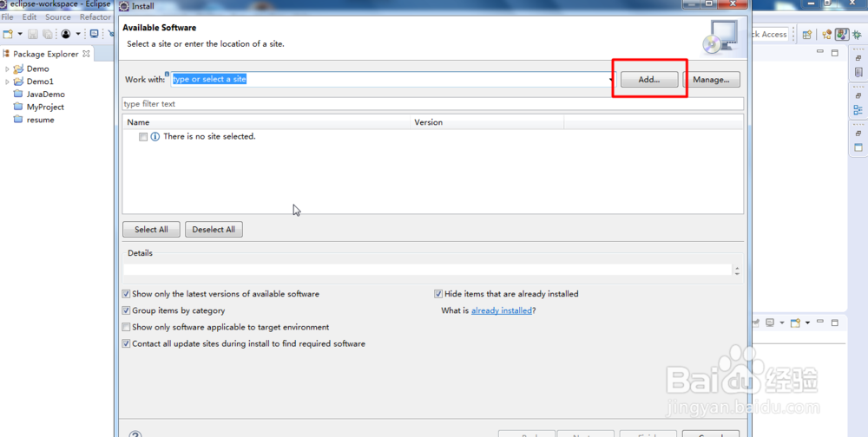The width and height of the screenshot is (868, 437).
Task: Open the already installed link
Action: 502,311
